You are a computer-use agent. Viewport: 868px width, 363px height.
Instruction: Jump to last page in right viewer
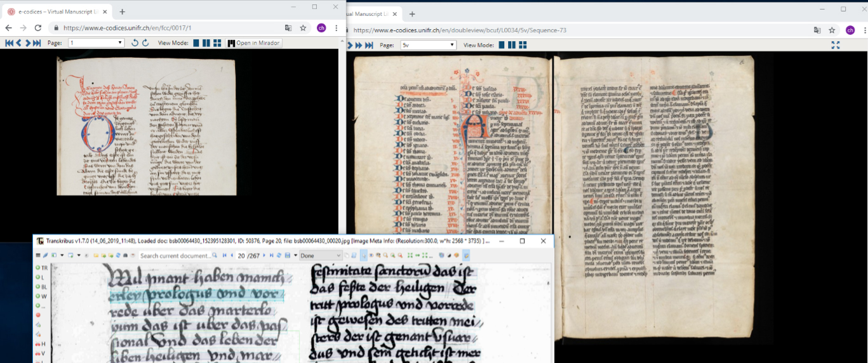[369, 45]
